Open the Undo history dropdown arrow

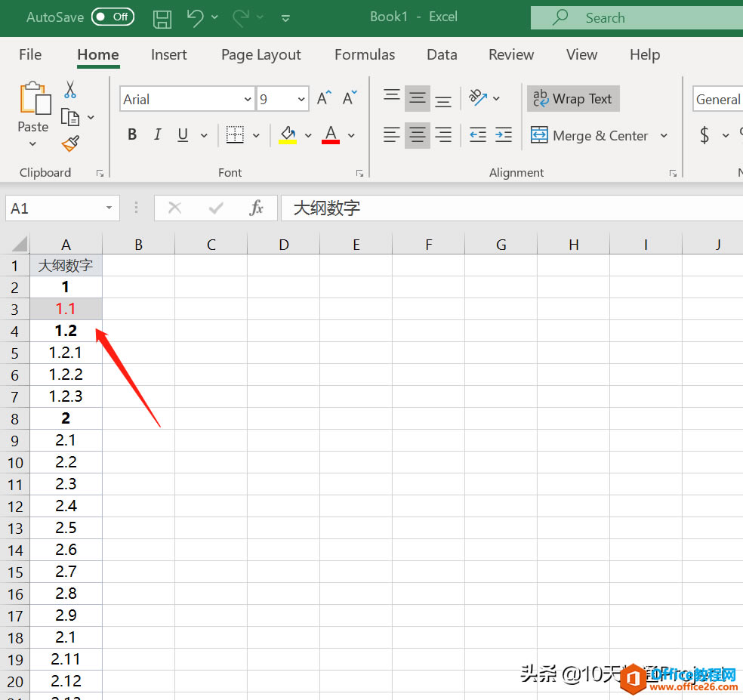(x=214, y=17)
